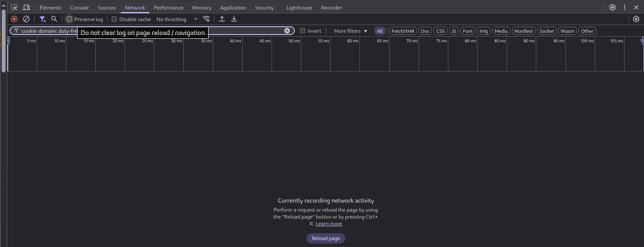This screenshot has height=247, width=644.
Task: Expand the More filters dropdown
Action: click(350, 31)
